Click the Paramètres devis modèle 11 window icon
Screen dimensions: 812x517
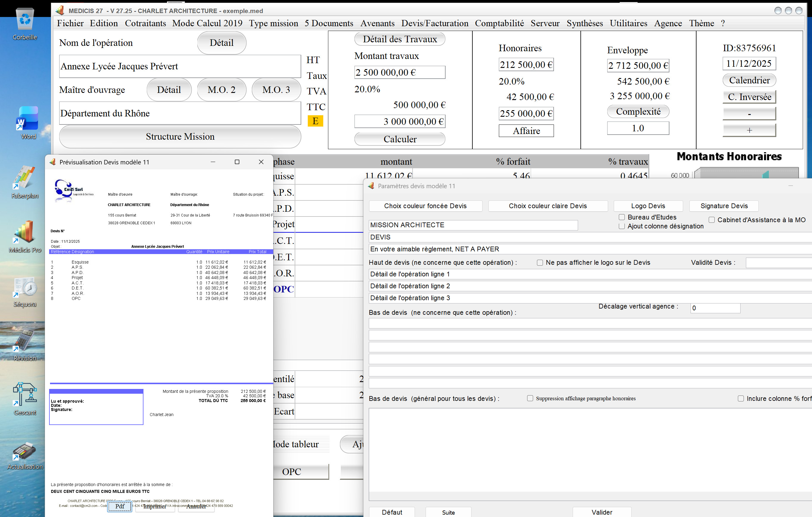(371, 186)
